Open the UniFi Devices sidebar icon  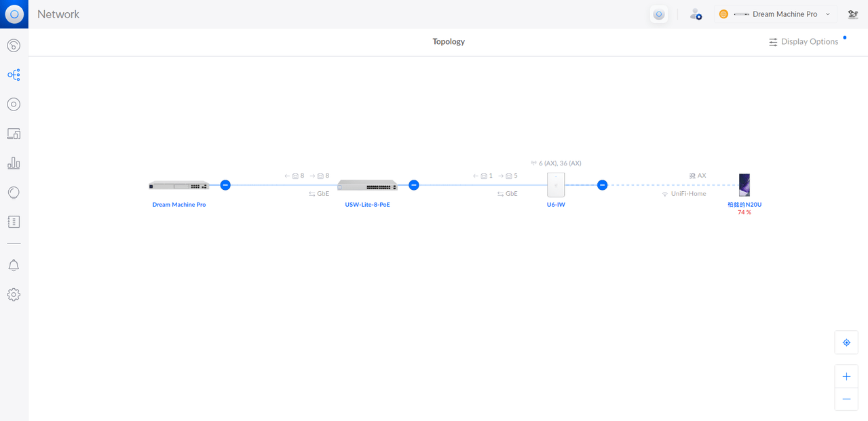14,104
